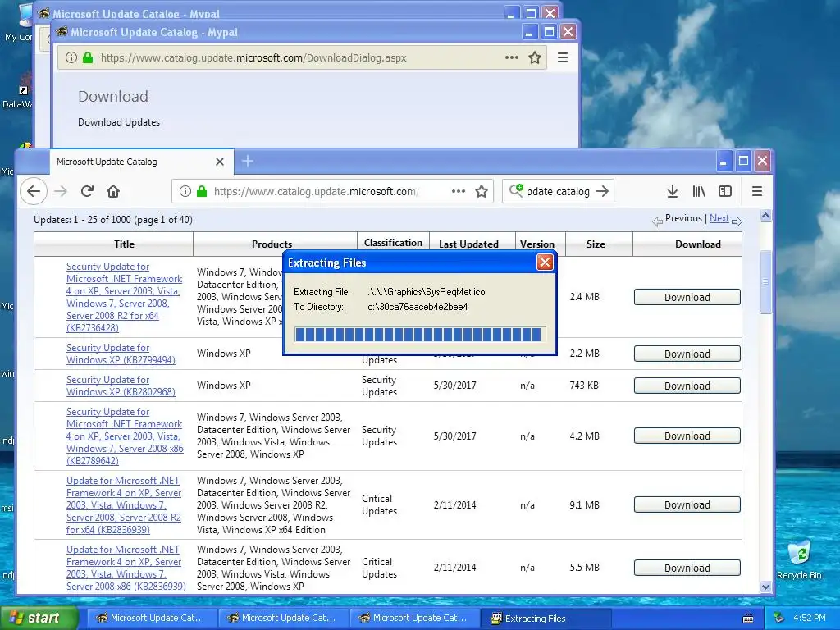This screenshot has width=840, height=630.
Task: Open KB2836939 x86 .NET update link
Action: pyautogui.click(x=126, y=568)
